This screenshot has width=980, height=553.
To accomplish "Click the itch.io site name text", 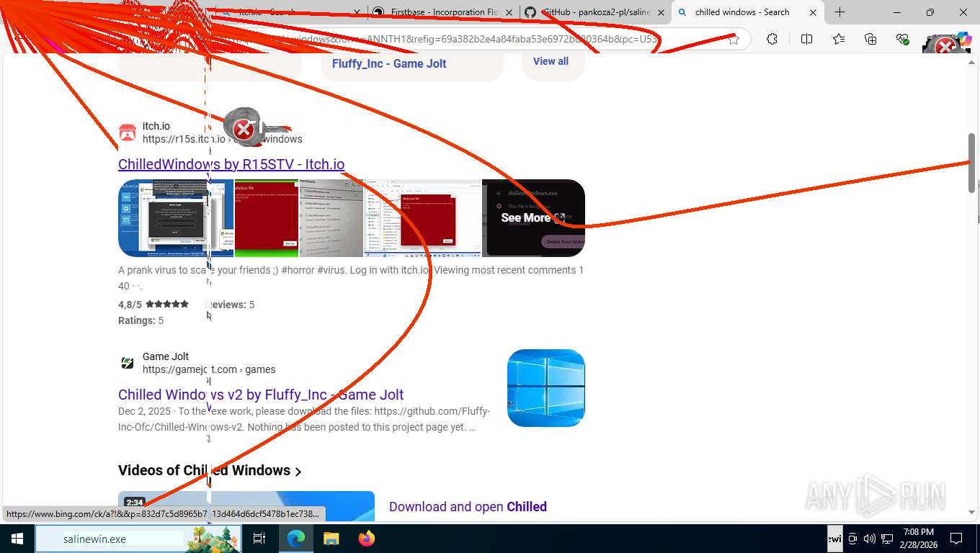I will 156,126.
